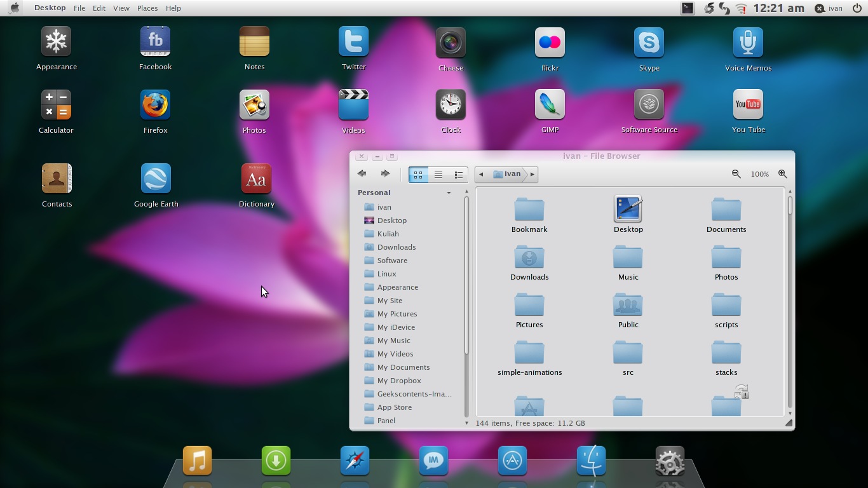
Task: Open the Places menu
Action: 147,8
